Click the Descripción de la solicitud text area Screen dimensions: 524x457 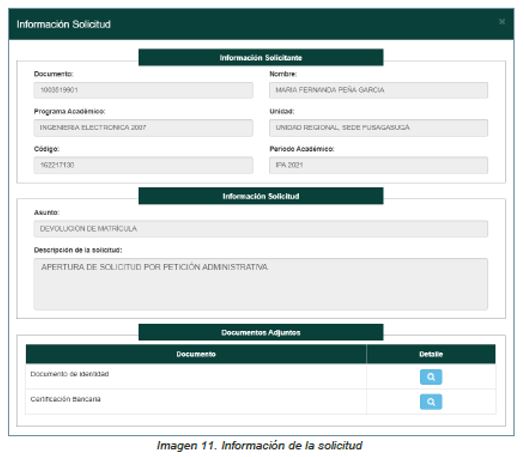click(x=261, y=284)
